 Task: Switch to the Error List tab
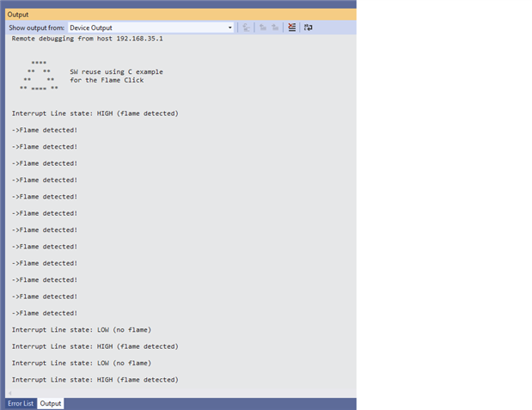pyautogui.click(x=21, y=403)
